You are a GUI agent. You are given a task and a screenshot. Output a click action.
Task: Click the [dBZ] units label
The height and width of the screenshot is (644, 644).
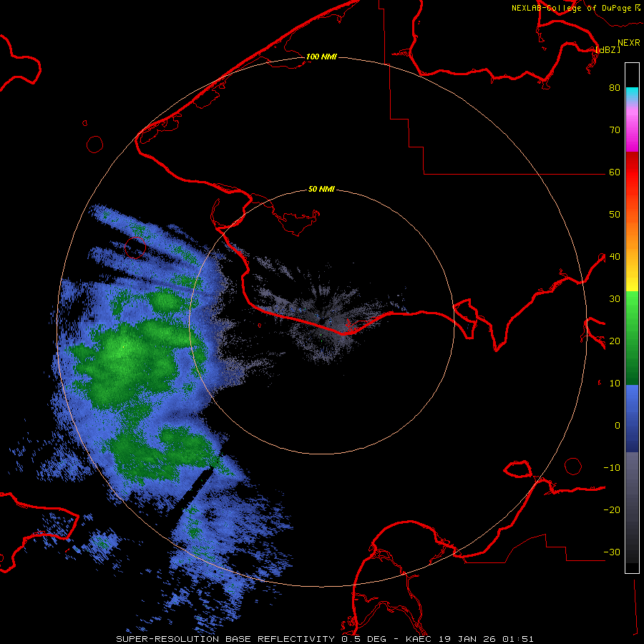[608, 50]
